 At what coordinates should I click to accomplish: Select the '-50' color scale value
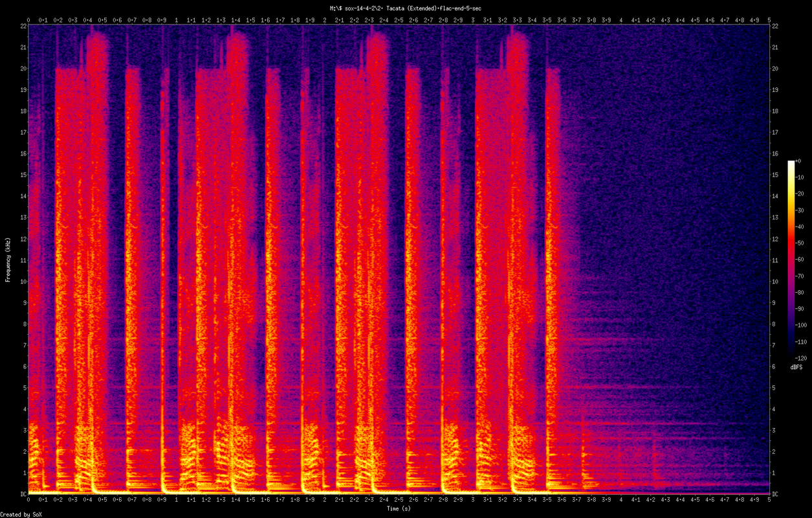pos(800,243)
